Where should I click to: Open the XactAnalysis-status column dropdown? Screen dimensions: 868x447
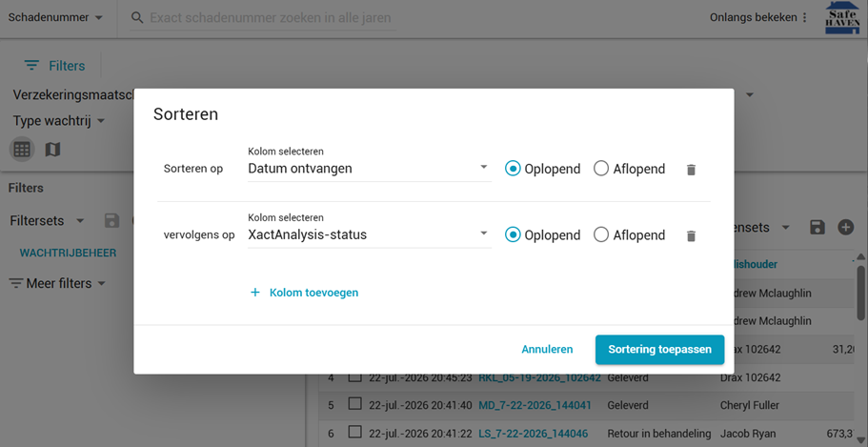(x=370, y=234)
